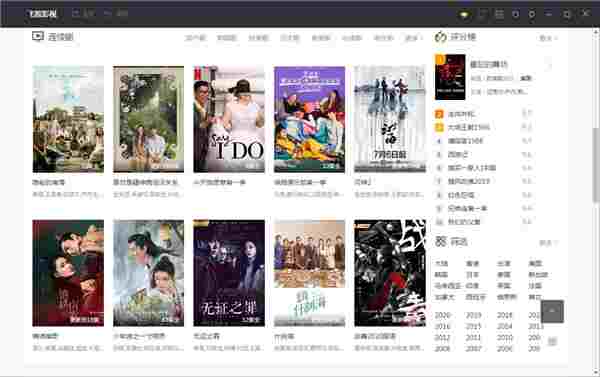The width and height of the screenshot is (600, 377).
Task: Select the 2016 year filter
Action: point(443,326)
